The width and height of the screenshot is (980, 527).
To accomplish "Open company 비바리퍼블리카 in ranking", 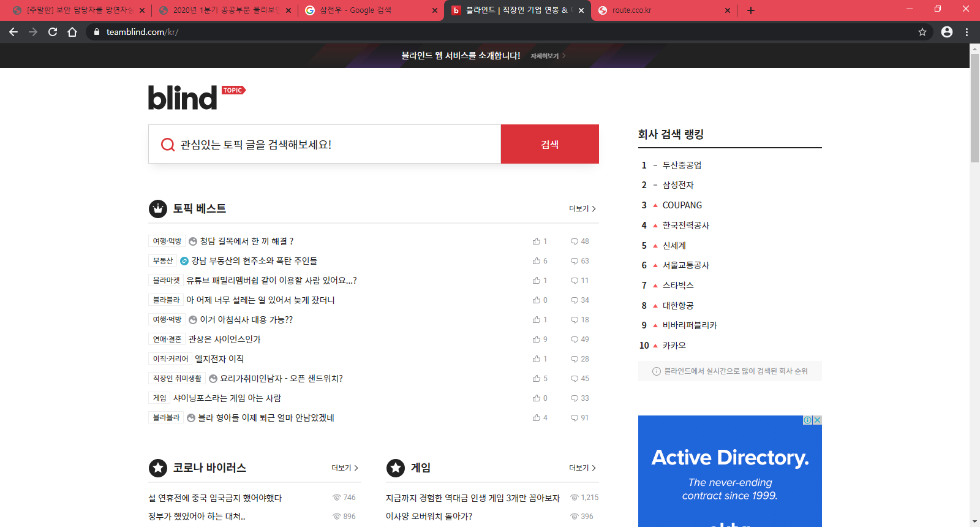I will tap(690, 325).
